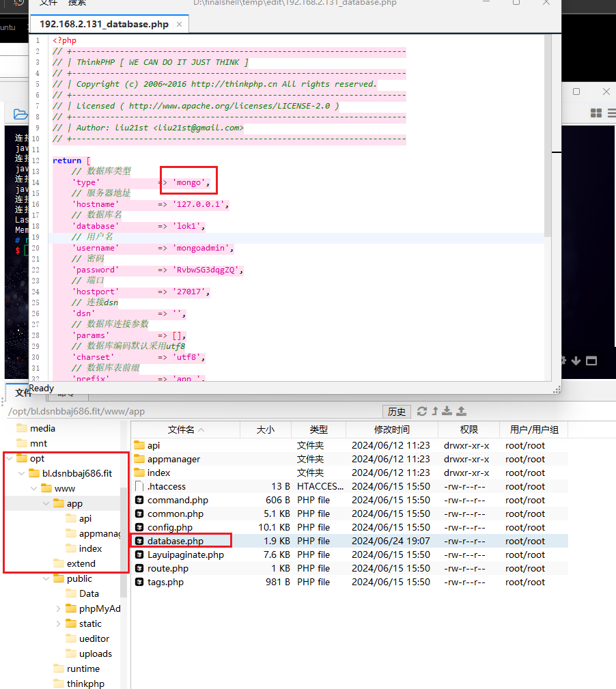Collapse the opt folder in the tree

(10, 458)
